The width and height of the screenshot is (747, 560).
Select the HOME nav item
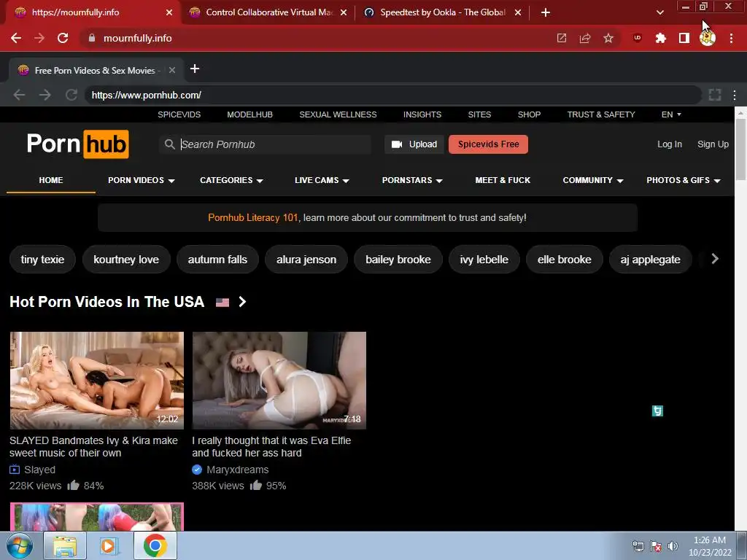[x=51, y=181]
